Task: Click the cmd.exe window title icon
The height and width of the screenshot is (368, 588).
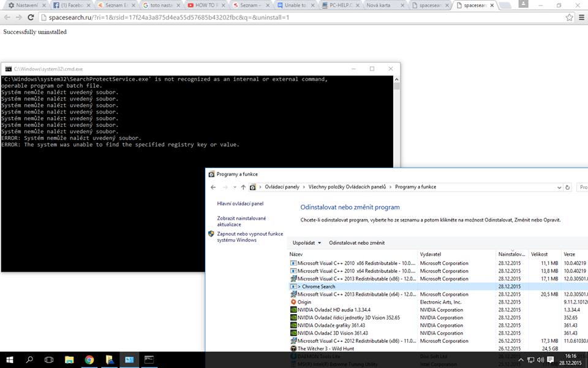Action: click(x=8, y=69)
